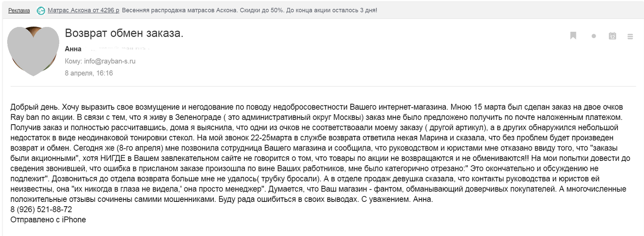Open the calendar event icon
The width and height of the screenshot is (644, 236).
click(612, 36)
